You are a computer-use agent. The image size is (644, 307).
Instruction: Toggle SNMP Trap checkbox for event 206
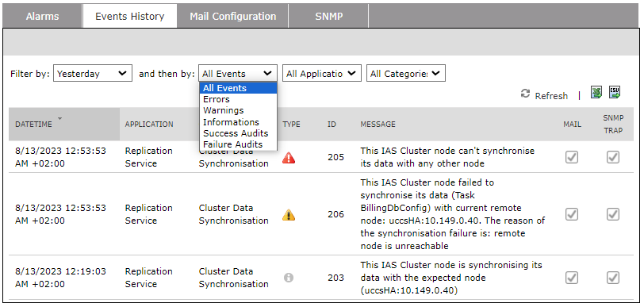click(613, 214)
